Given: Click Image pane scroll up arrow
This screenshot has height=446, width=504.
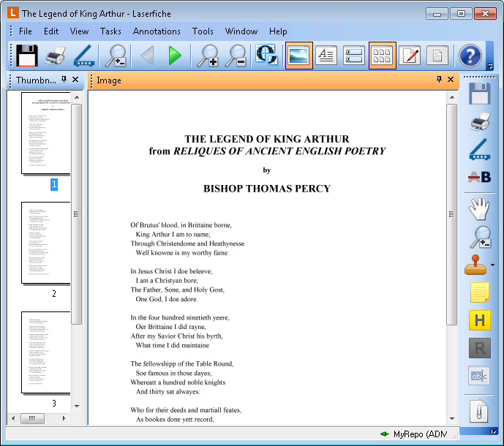Looking at the screenshot, I should 452,97.
